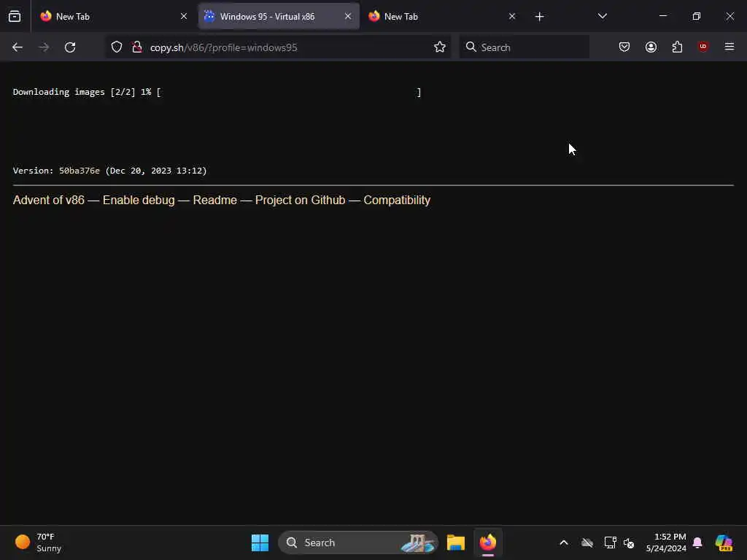Image resolution: width=747 pixels, height=560 pixels.
Task: Launch Copilot preview from the taskbar
Action: click(x=724, y=542)
